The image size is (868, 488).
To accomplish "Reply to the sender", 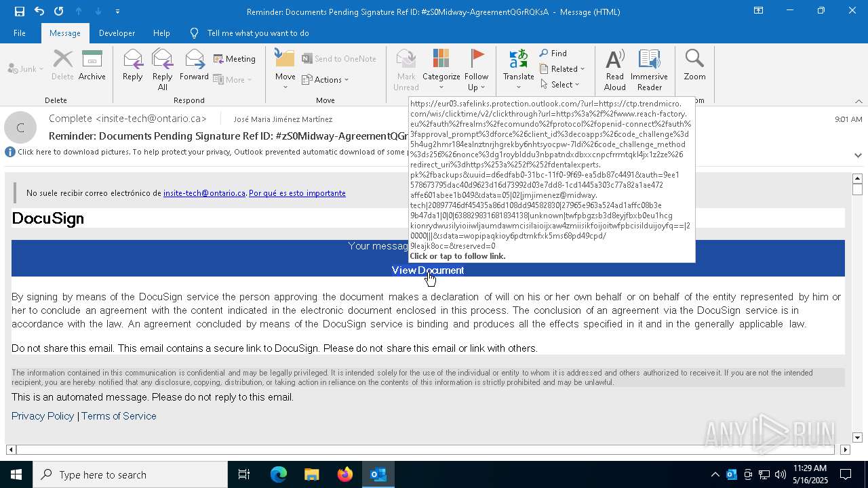I will pos(133,66).
